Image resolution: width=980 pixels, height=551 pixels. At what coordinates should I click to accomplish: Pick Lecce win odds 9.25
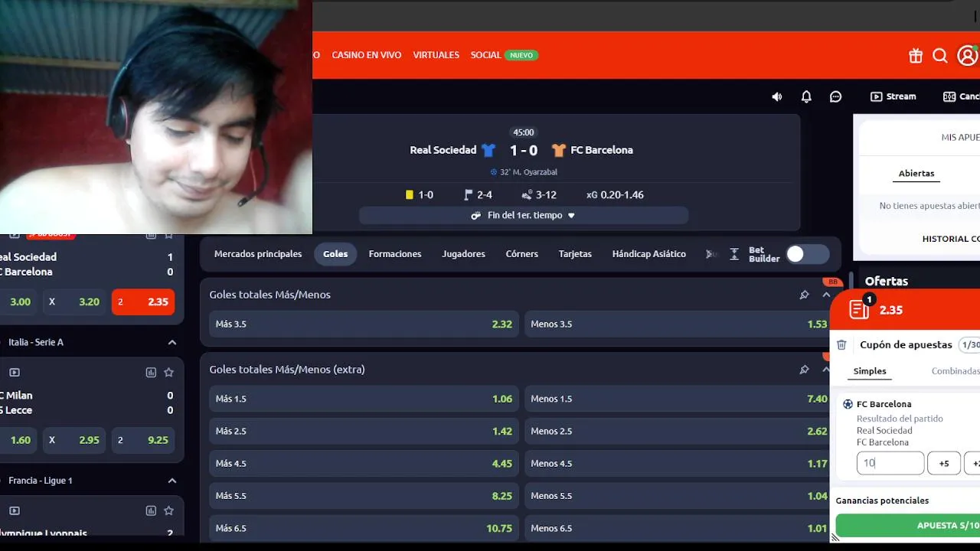[143, 440]
